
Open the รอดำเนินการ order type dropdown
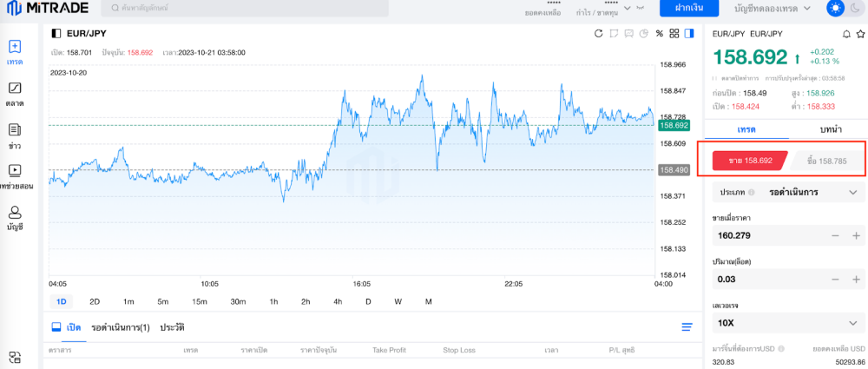[787, 192]
